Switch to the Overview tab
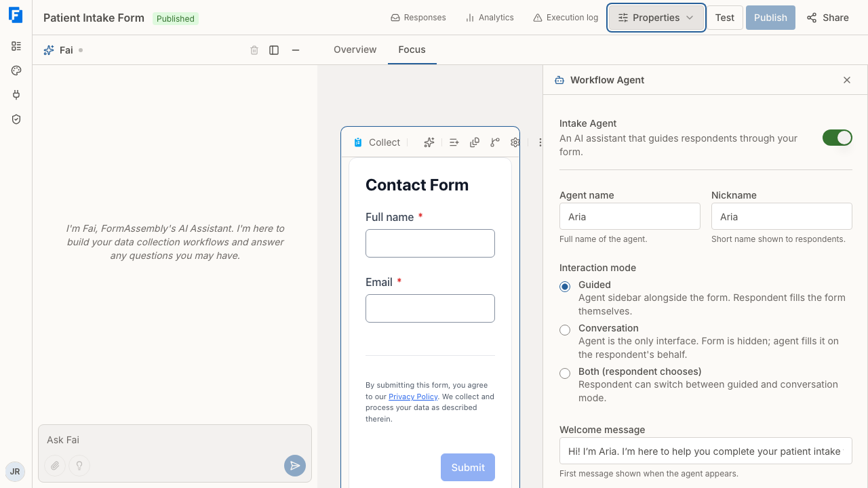 (355, 49)
